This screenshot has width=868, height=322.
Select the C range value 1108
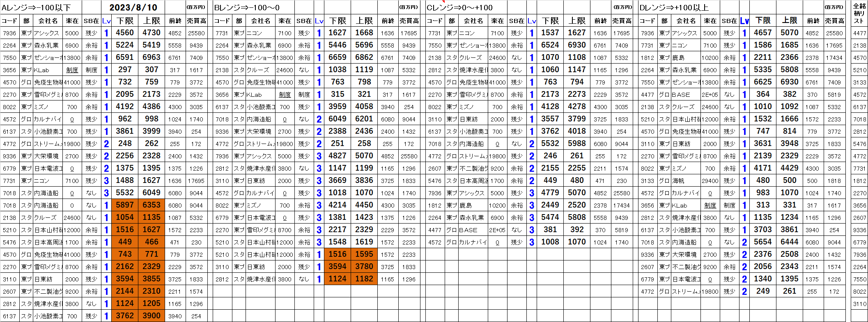[577, 57]
